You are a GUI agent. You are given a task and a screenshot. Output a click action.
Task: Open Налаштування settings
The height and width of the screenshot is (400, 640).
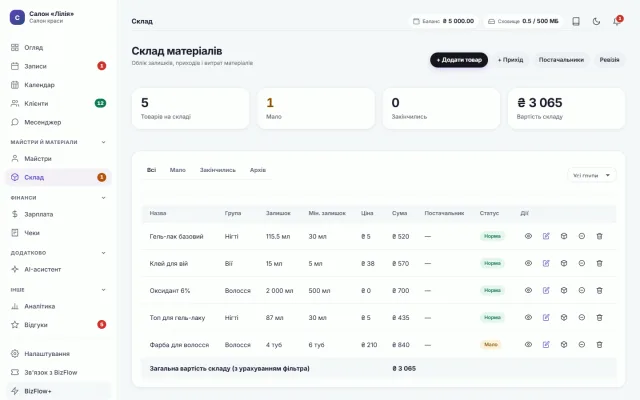tap(58, 353)
